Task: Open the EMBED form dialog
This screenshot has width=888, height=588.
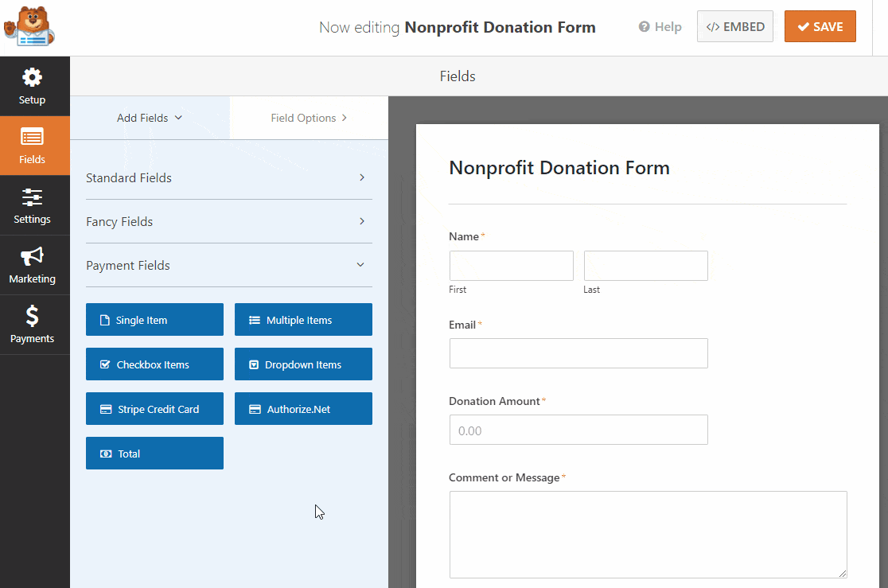Action: click(735, 26)
